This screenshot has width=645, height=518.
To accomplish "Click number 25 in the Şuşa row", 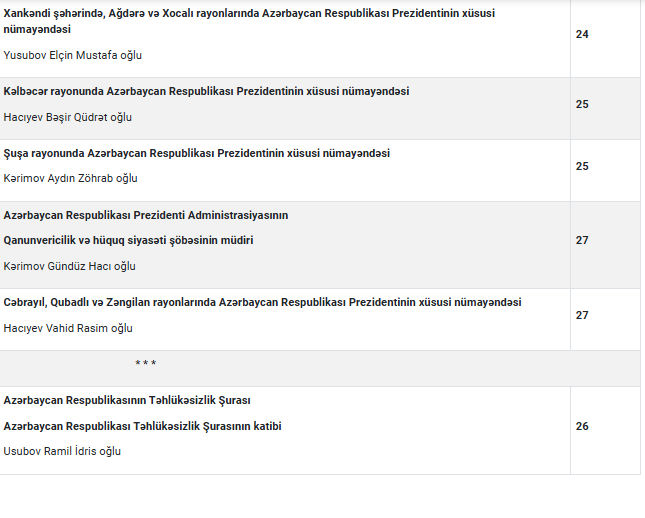I will (582, 166).
